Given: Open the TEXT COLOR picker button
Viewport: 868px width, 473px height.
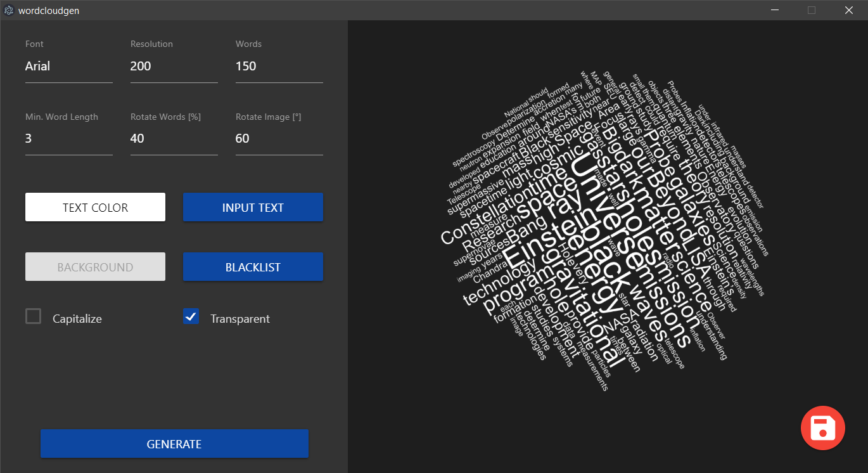Looking at the screenshot, I should point(95,207).
